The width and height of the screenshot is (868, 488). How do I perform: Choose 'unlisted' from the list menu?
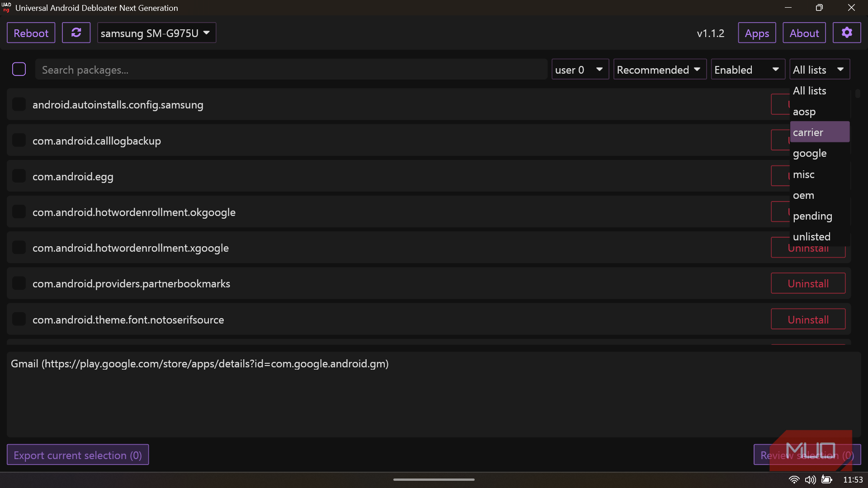click(x=820, y=236)
